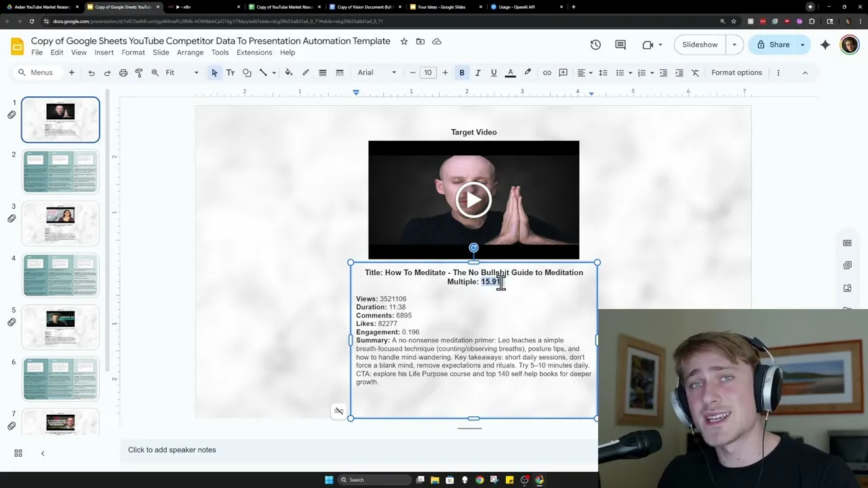Expand the Slideshow options arrow
868x488 pixels.
pyautogui.click(x=734, y=45)
